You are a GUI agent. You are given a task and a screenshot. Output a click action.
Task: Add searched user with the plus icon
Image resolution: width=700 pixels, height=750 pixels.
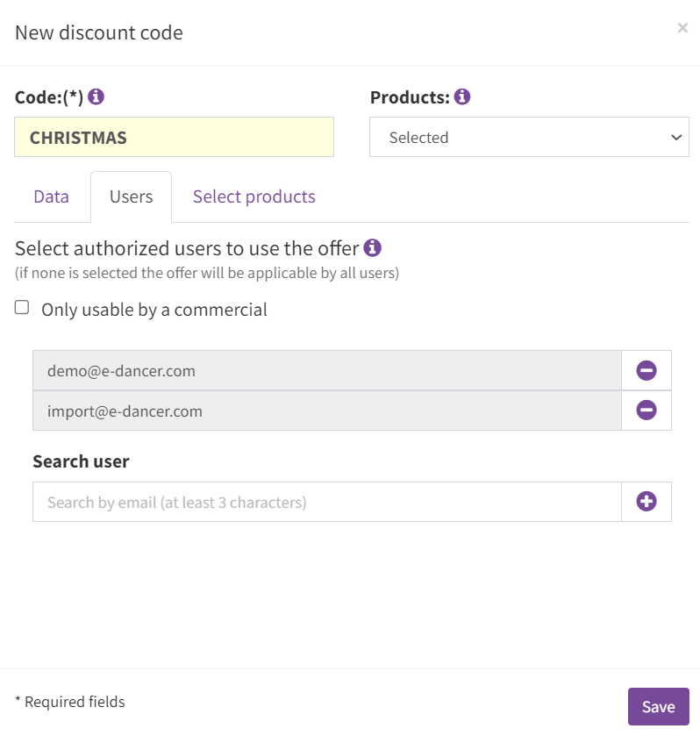(646, 502)
